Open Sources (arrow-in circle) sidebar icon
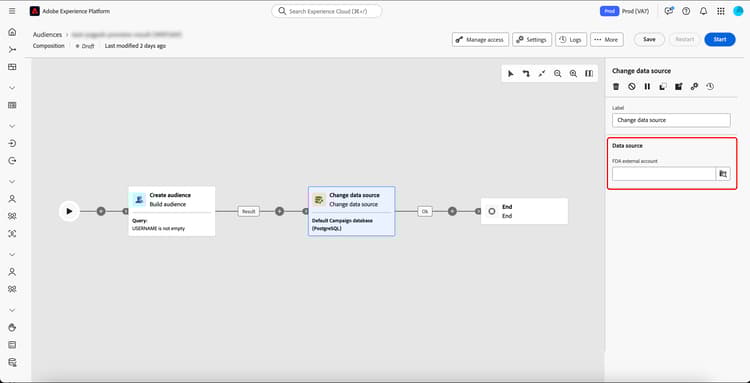Viewport: 750px width, 383px height. point(12,143)
